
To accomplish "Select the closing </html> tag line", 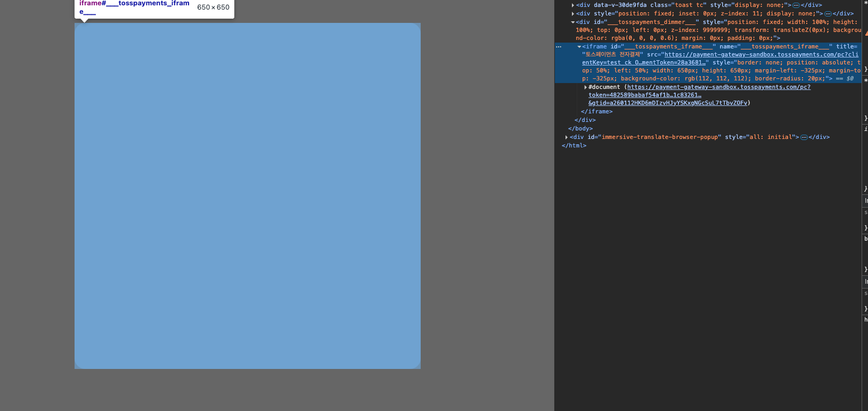I will coord(574,146).
